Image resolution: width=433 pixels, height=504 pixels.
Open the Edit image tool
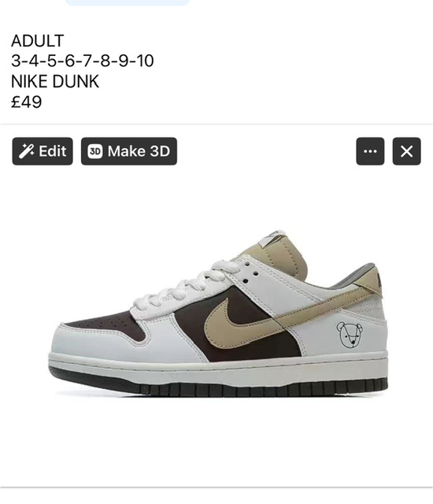(x=43, y=151)
